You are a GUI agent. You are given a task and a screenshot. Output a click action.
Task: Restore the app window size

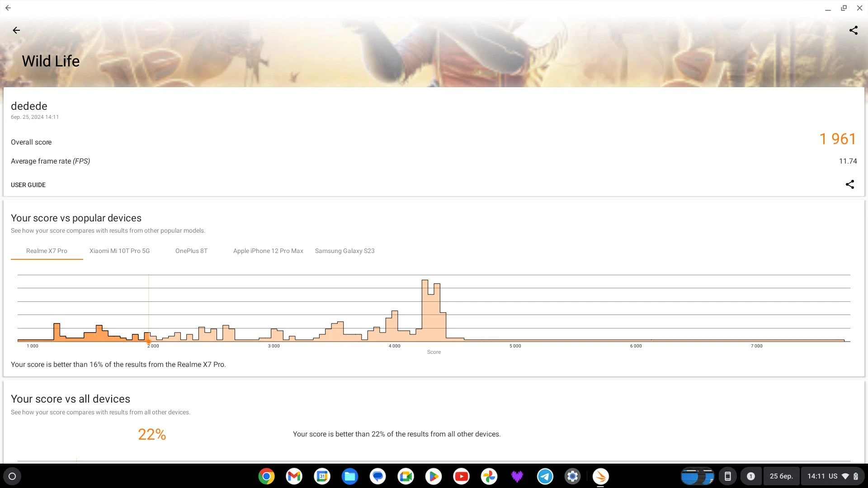pyautogui.click(x=844, y=8)
